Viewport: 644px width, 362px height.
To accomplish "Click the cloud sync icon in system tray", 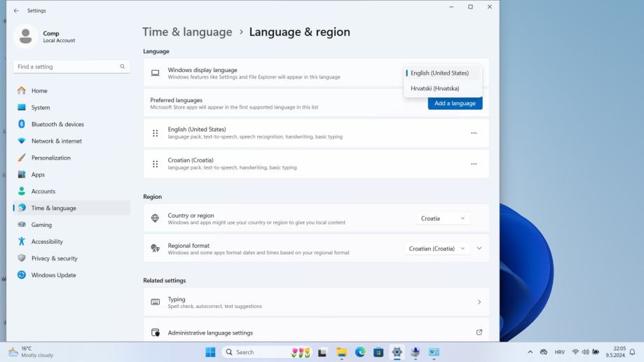I will click(544, 352).
